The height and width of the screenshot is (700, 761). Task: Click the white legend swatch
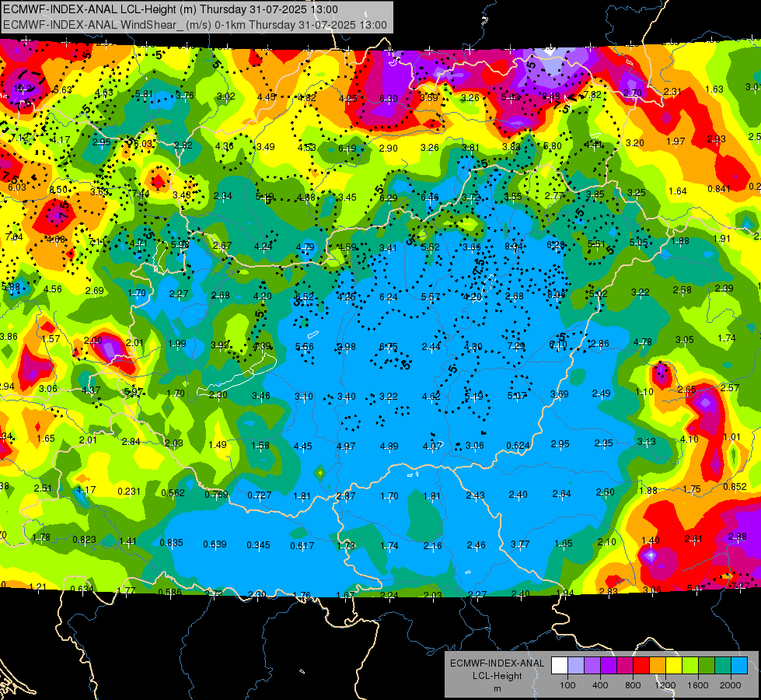pyautogui.click(x=560, y=666)
